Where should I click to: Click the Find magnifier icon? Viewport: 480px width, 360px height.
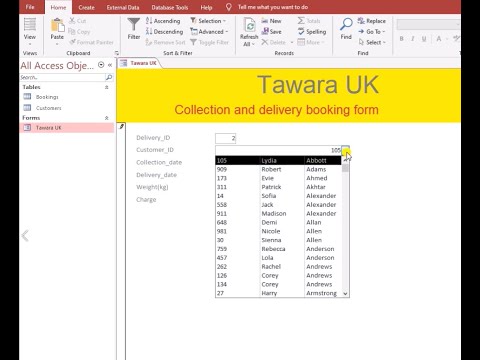[x=346, y=25]
